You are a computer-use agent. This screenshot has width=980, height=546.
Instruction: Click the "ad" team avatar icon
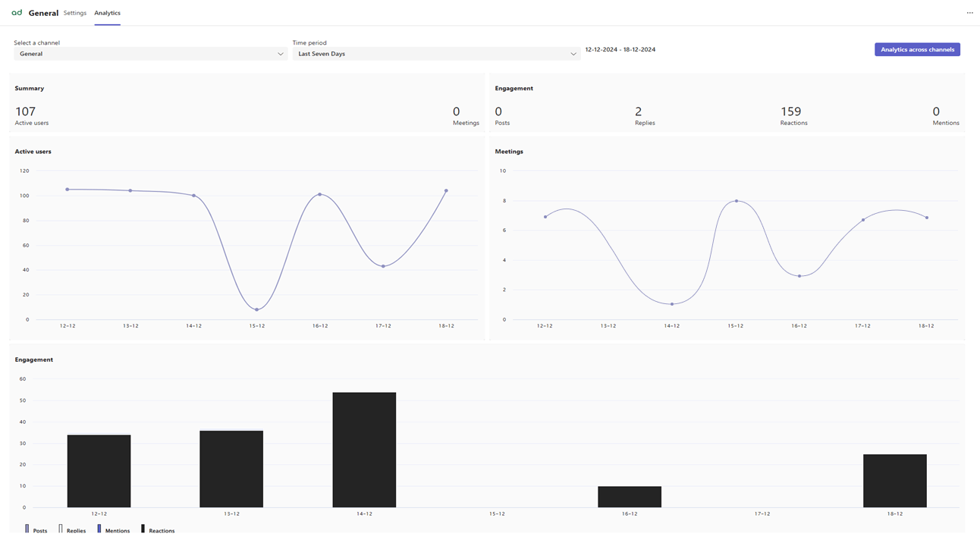click(16, 12)
